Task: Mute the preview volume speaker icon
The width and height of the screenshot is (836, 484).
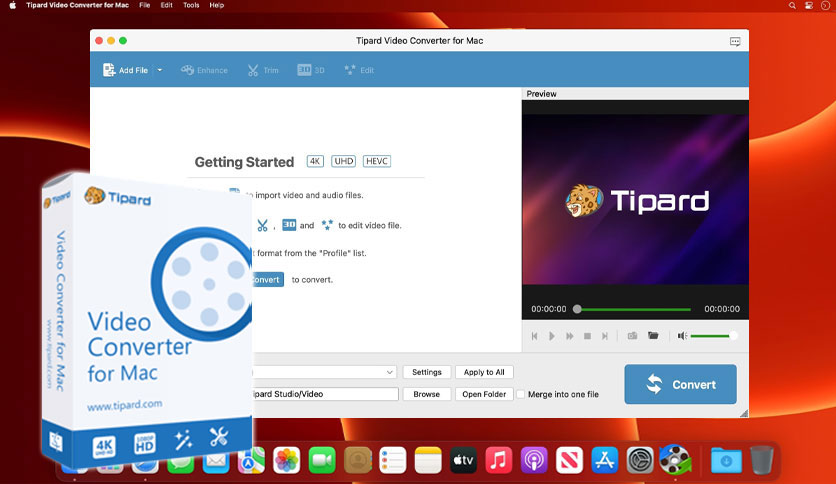Action: coord(682,336)
